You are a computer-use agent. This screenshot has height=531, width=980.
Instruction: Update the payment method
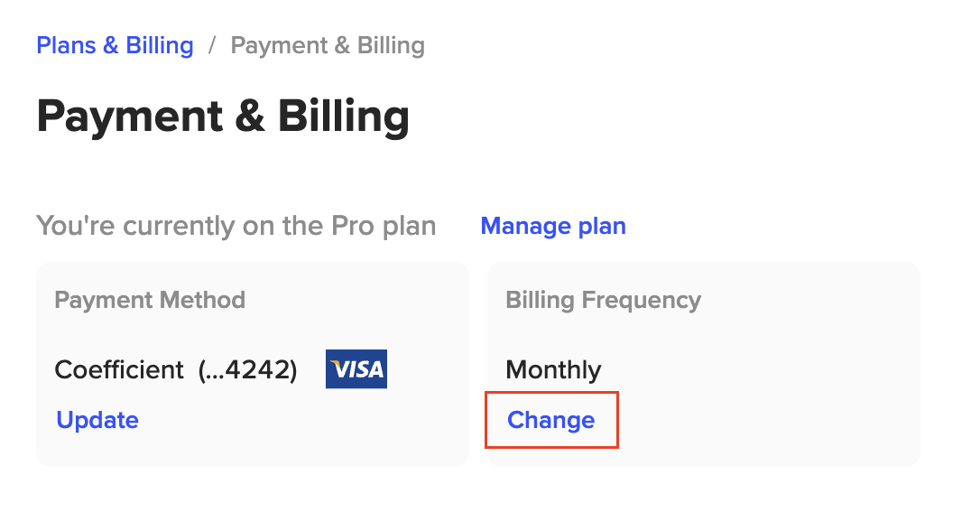pos(97,420)
